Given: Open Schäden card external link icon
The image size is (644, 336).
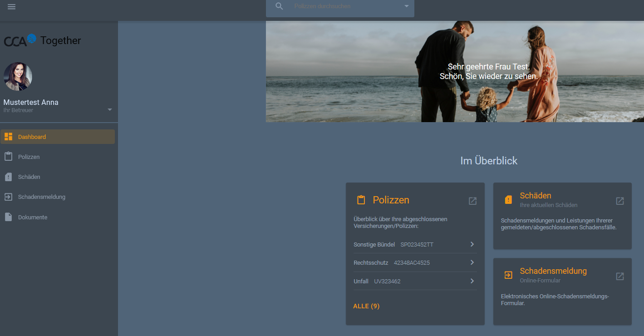Looking at the screenshot, I should (x=620, y=201).
